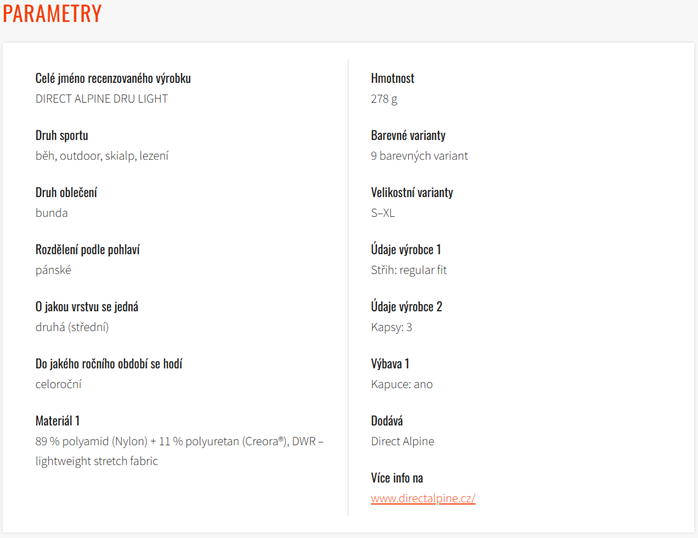Click the Barevné varianty label
Screen dimensions: 698x538
point(408,135)
